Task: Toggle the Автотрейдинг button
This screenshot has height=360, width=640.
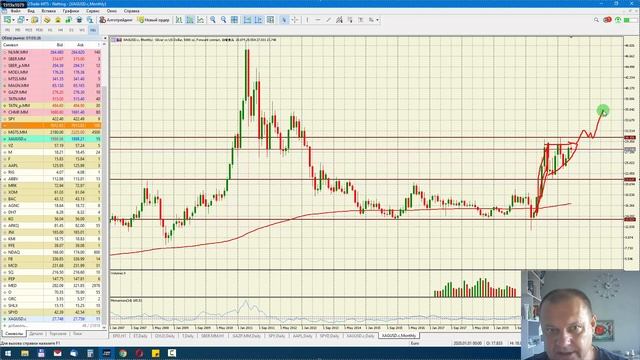Action: [116, 20]
